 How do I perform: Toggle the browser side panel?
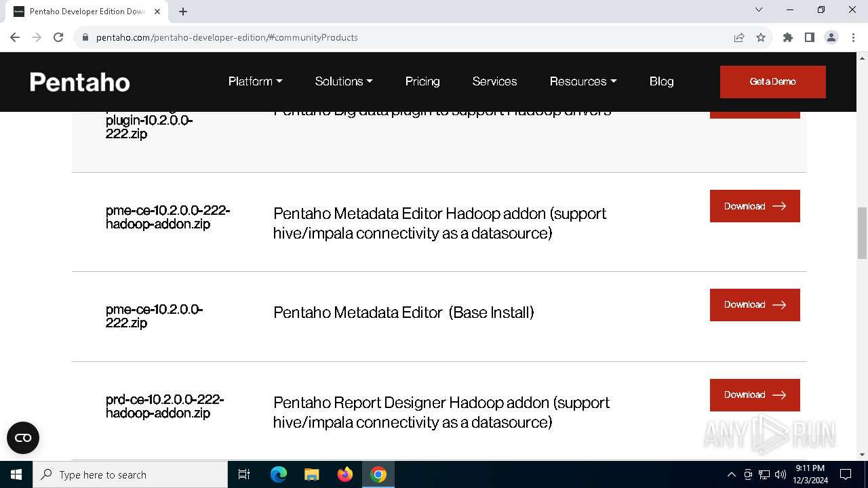click(809, 37)
